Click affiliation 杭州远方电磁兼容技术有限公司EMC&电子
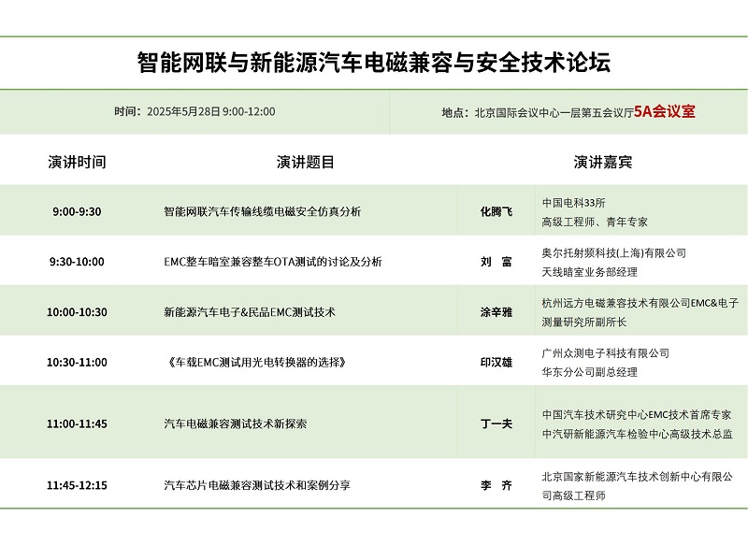The height and width of the screenshot is (560, 748). pyautogui.click(x=640, y=303)
